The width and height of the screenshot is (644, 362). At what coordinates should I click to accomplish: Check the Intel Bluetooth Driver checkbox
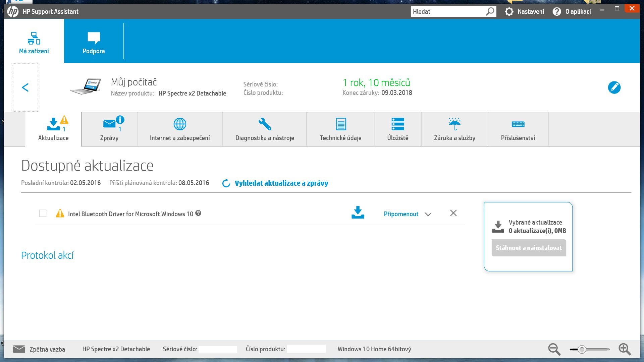pos(43,214)
